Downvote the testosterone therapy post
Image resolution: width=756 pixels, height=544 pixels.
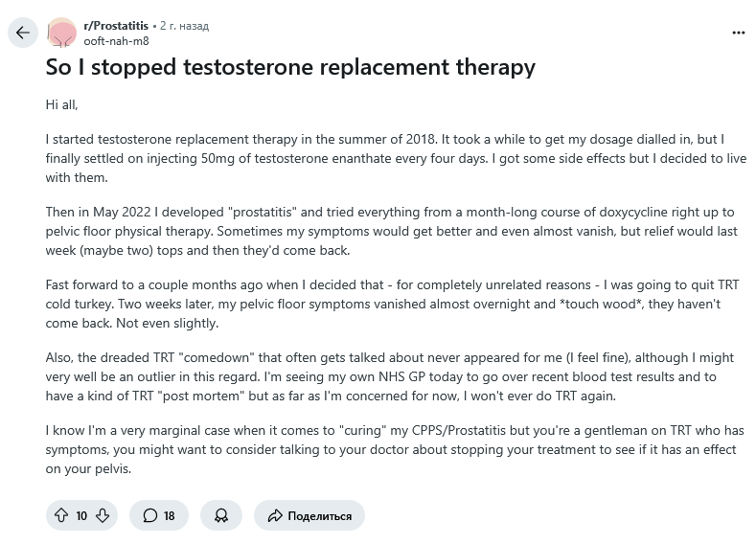103,515
